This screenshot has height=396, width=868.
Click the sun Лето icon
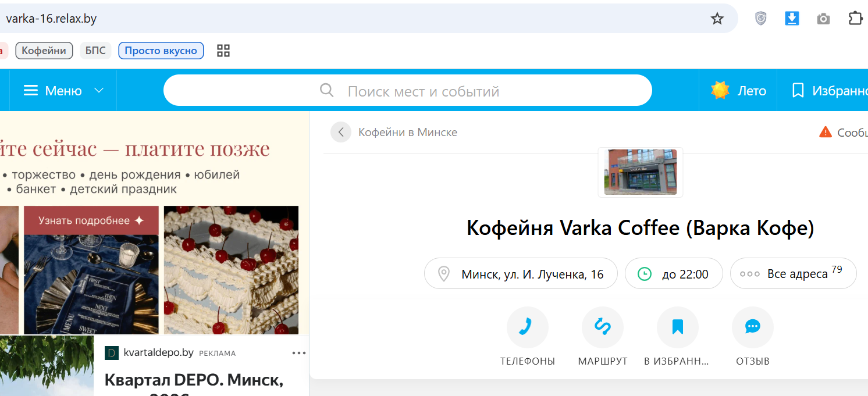click(720, 90)
